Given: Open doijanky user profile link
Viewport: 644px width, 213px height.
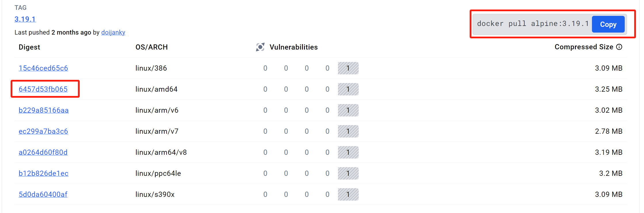Looking at the screenshot, I should pyautogui.click(x=113, y=32).
